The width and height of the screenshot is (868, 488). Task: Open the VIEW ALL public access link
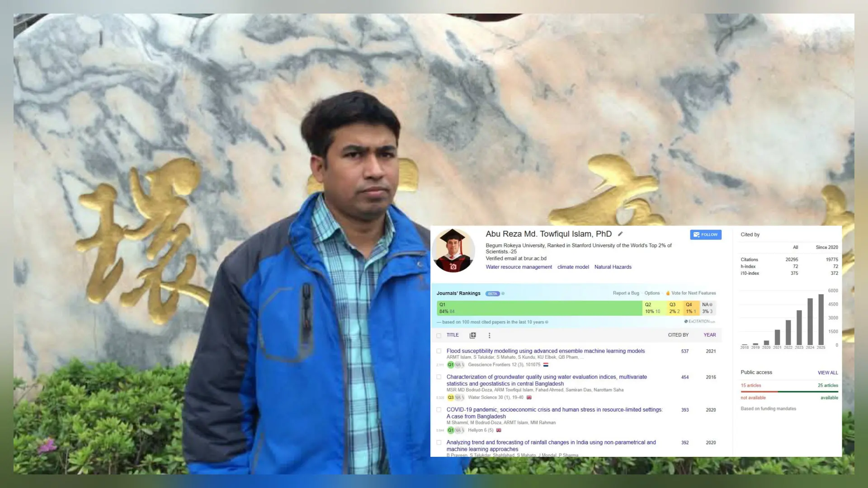(x=827, y=373)
